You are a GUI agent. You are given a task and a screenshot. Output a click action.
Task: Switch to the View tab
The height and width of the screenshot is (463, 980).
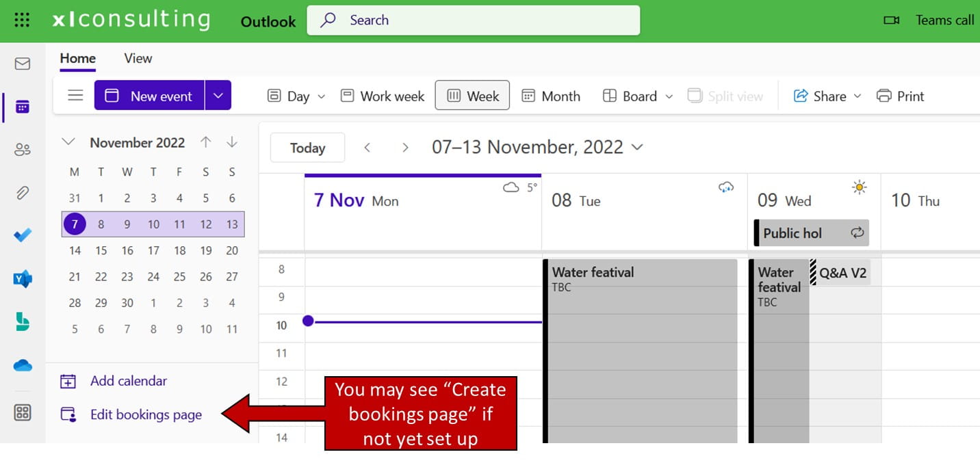click(x=138, y=58)
